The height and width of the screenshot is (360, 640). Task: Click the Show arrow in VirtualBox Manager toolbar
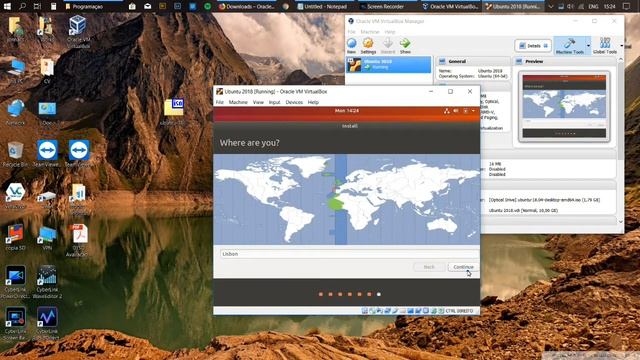click(x=405, y=46)
